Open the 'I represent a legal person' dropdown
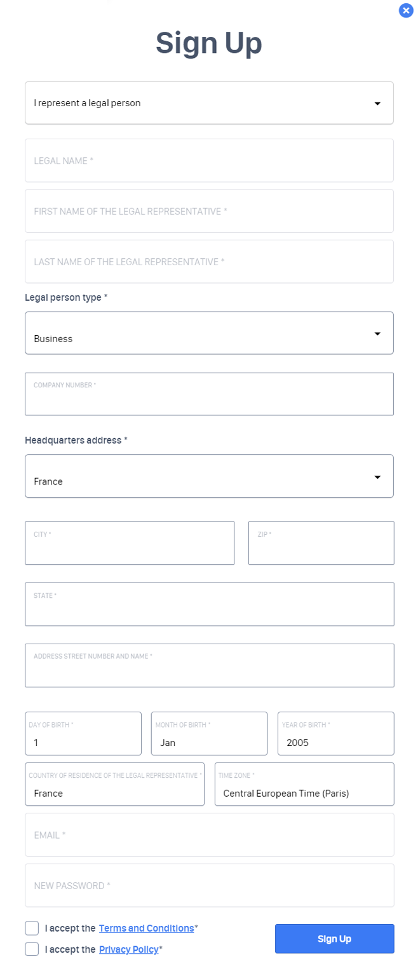The image size is (418, 980). (209, 103)
